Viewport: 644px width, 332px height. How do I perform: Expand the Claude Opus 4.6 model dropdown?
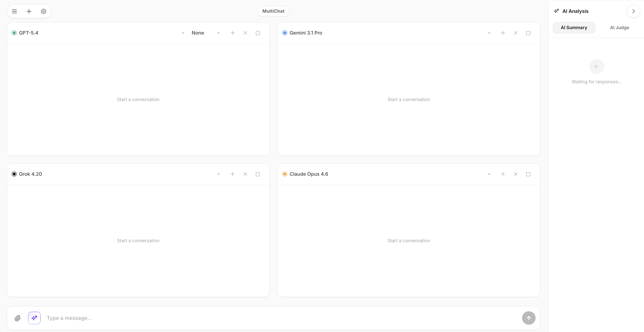coord(489,174)
